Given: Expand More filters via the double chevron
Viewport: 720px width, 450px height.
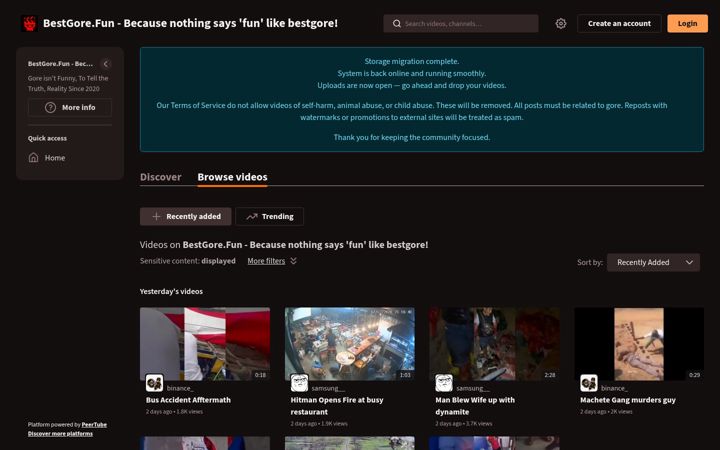Looking at the screenshot, I should tap(293, 261).
